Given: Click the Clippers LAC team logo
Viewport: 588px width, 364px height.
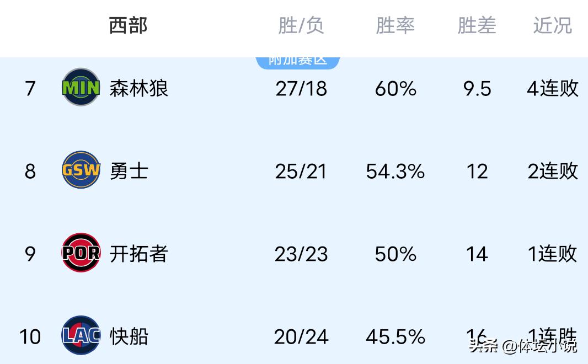Looking at the screenshot, I should pos(81,335).
